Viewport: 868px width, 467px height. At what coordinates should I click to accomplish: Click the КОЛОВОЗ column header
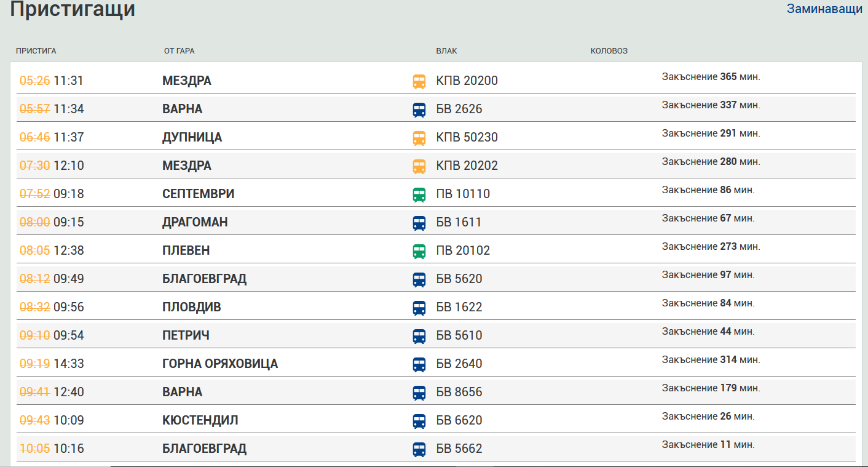pyautogui.click(x=609, y=51)
